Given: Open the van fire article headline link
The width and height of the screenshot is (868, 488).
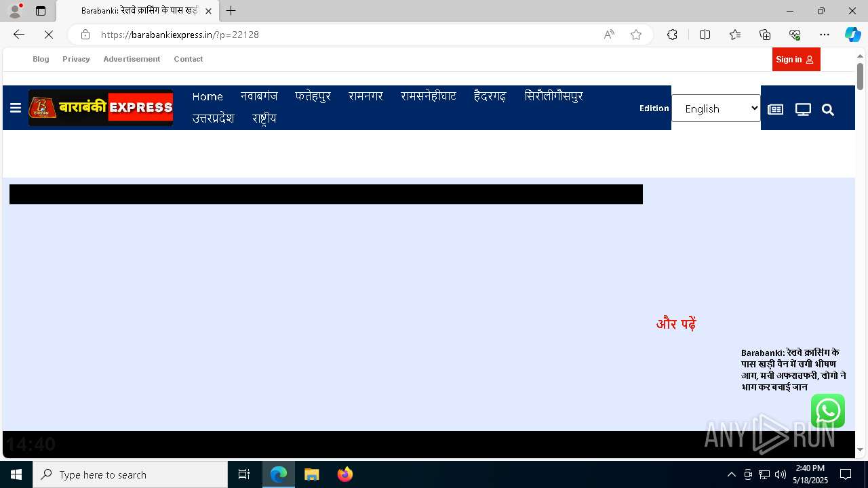Looking at the screenshot, I should (793, 370).
